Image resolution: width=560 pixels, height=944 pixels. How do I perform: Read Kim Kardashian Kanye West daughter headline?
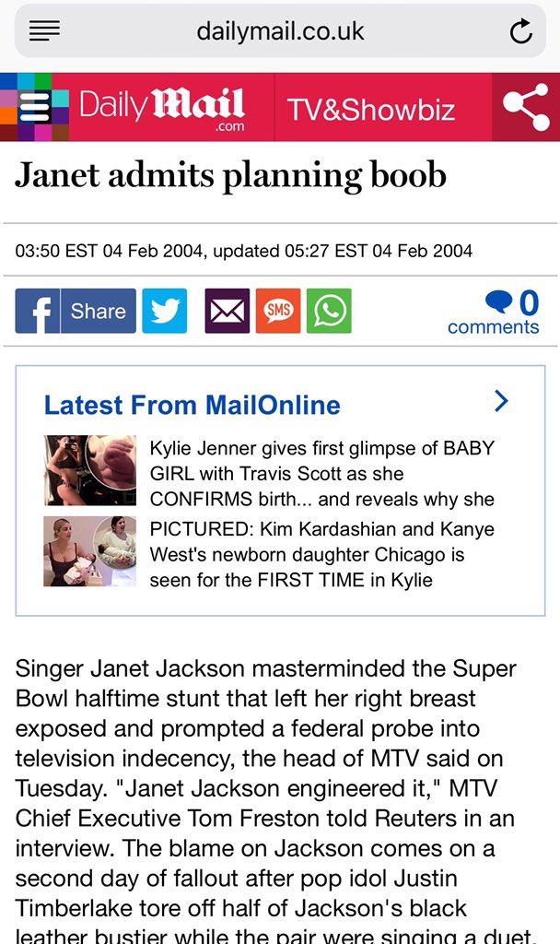(322, 554)
